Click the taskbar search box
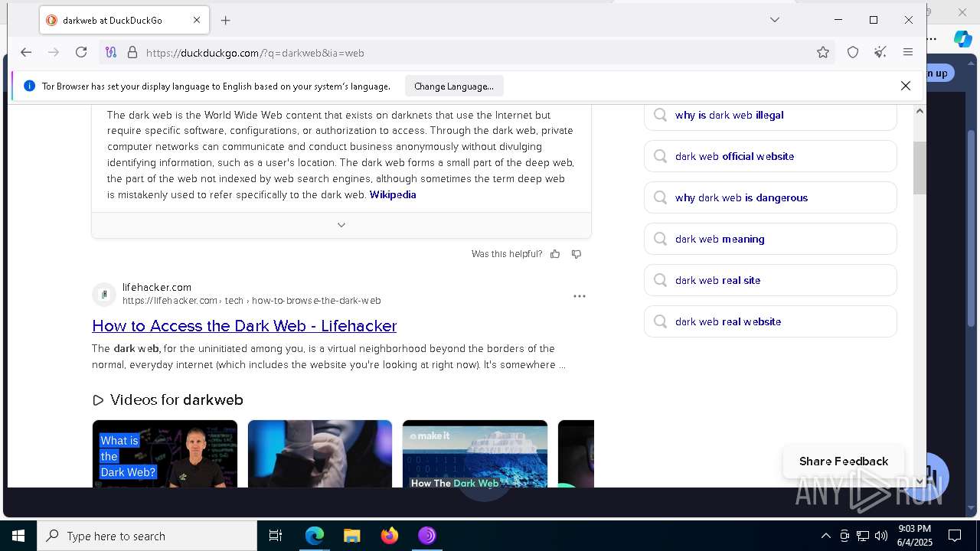980x551 pixels. coord(147,536)
